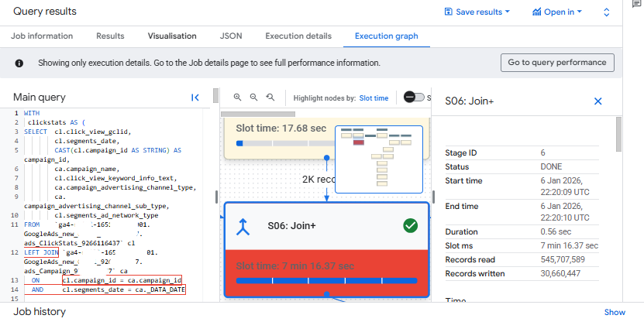Screen dimensions: 644x322
Task: Click the node showing Slot time 17.68 sec
Action: pyautogui.click(x=326, y=138)
